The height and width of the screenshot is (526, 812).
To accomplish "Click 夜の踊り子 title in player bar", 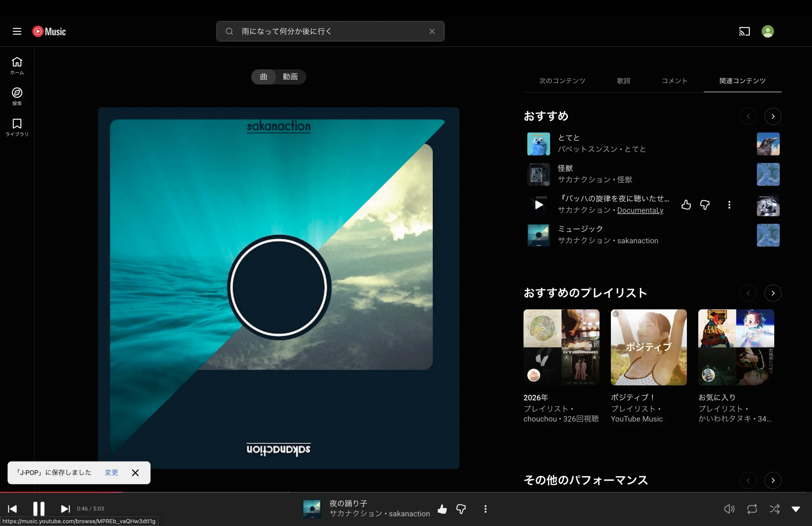I will point(348,503).
